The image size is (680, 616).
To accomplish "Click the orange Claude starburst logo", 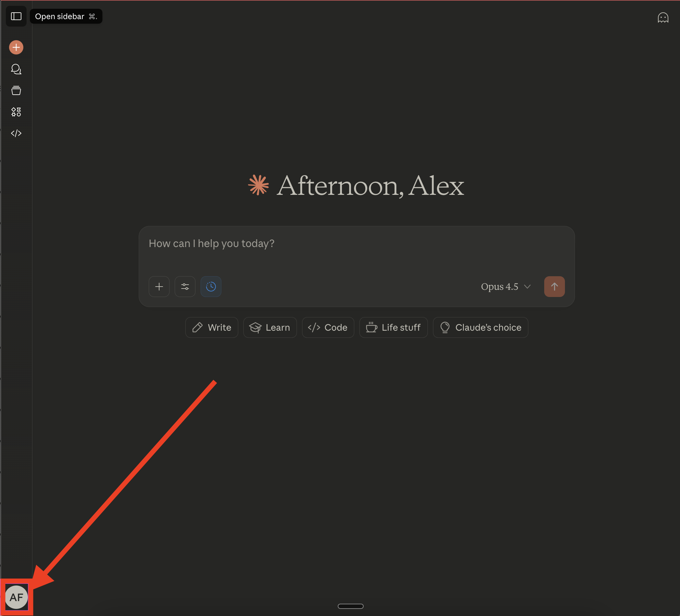I will coord(258,185).
